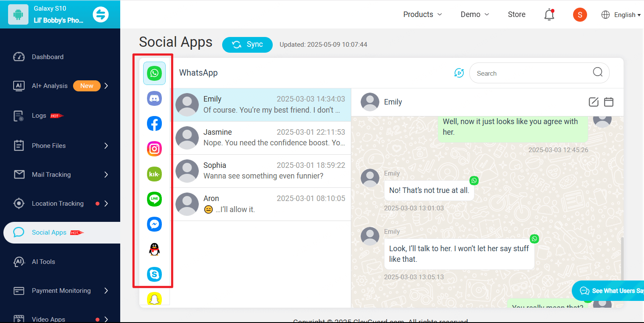Open the Phone Files menu item
The width and height of the screenshot is (644, 323).
(49, 145)
